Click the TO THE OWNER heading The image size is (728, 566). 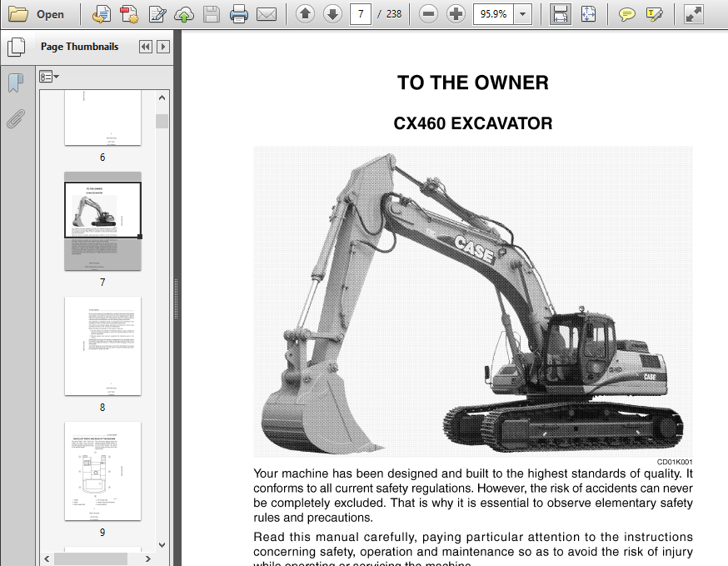(x=472, y=83)
